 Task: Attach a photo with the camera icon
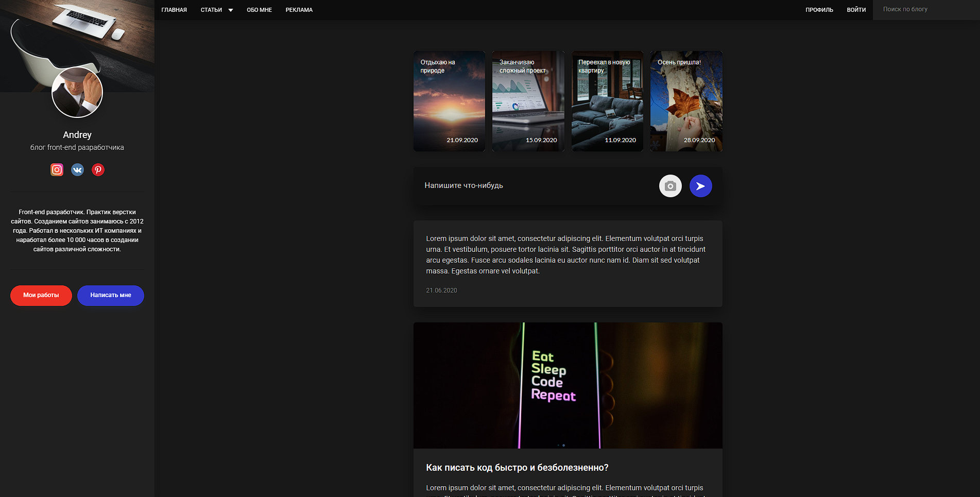[x=670, y=186]
